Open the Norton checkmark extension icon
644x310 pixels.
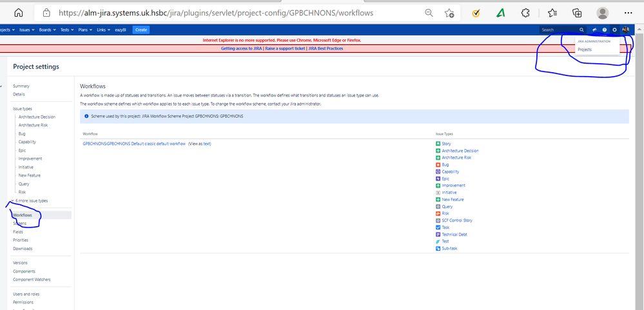tap(476, 13)
